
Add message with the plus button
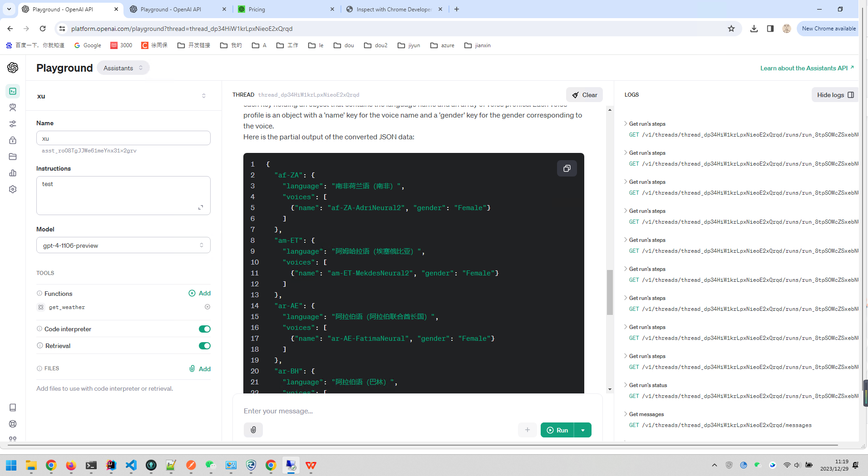pos(527,430)
